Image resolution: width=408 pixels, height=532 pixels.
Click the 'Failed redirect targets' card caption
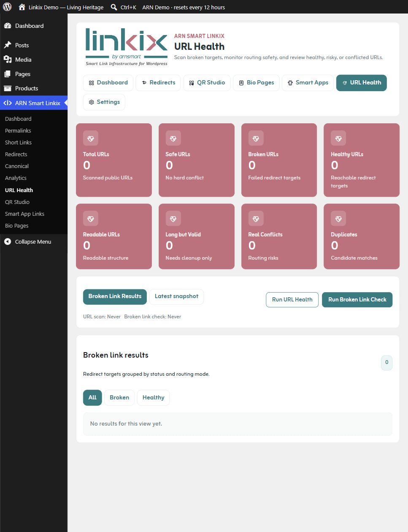click(274, 178)
